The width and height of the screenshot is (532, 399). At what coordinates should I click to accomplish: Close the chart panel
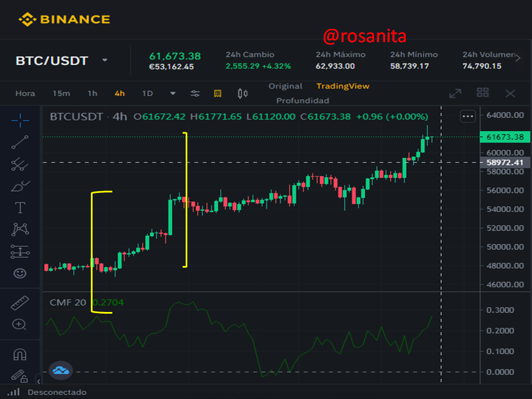(x=510, y=93)
